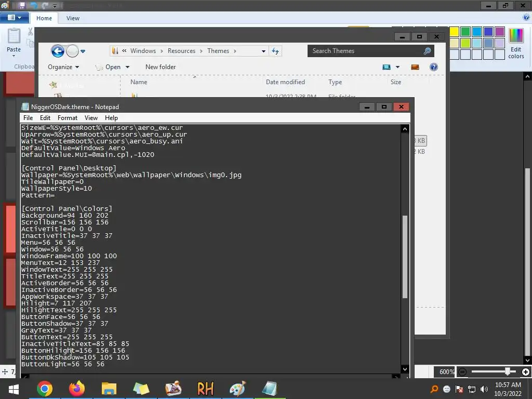Screen dimensions: 532x399
Task: Click the Paint zoom slider handle
Action: coord(508,372)
